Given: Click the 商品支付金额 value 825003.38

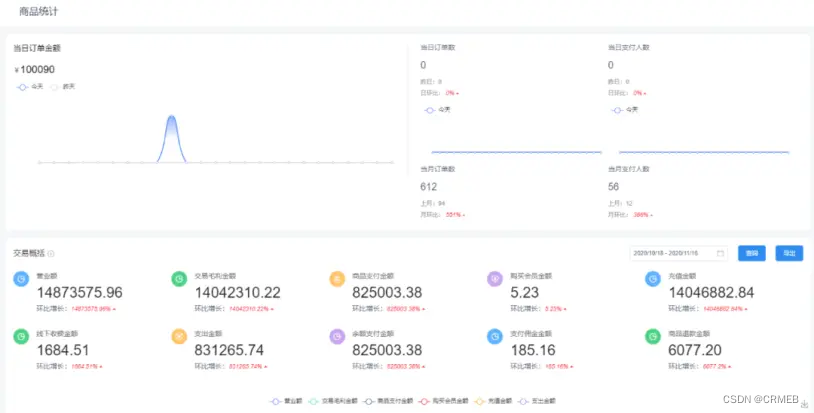Looking at the screenshot, I should 387,293.
